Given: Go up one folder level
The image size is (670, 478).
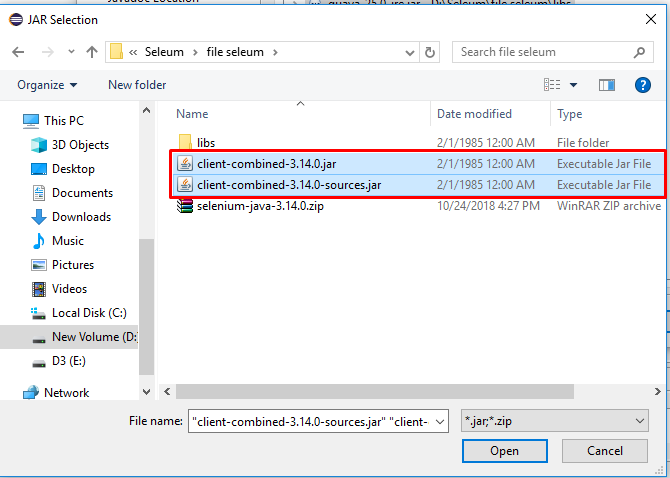Looking at the screenshot, I should tap(92, 52).
